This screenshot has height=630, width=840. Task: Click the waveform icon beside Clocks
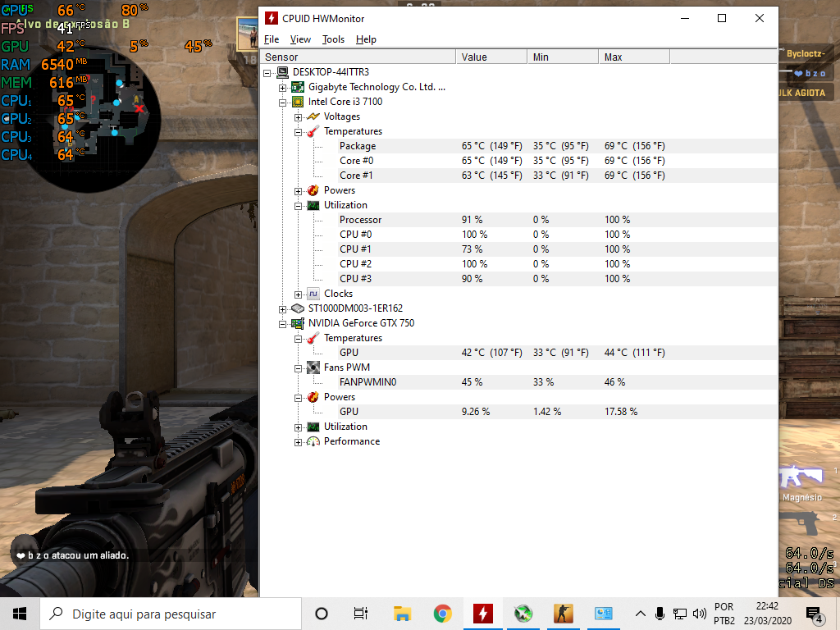pos(313,294)
